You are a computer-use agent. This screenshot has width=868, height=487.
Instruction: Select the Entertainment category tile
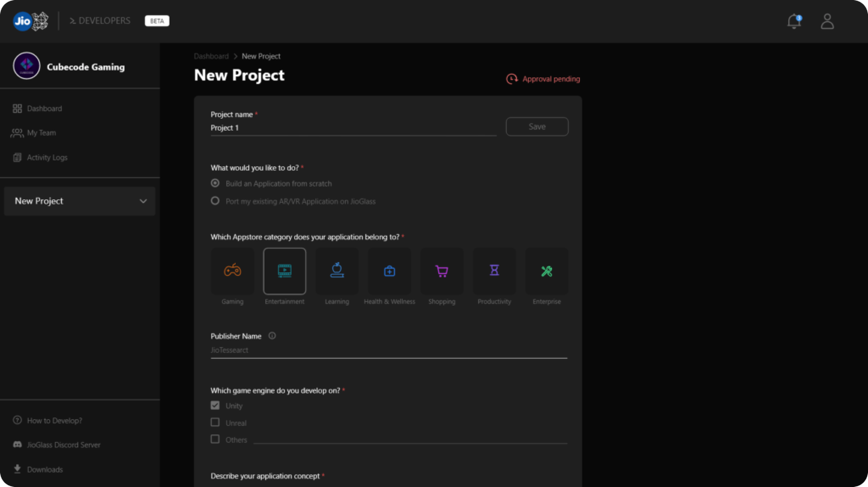(284, 271)
